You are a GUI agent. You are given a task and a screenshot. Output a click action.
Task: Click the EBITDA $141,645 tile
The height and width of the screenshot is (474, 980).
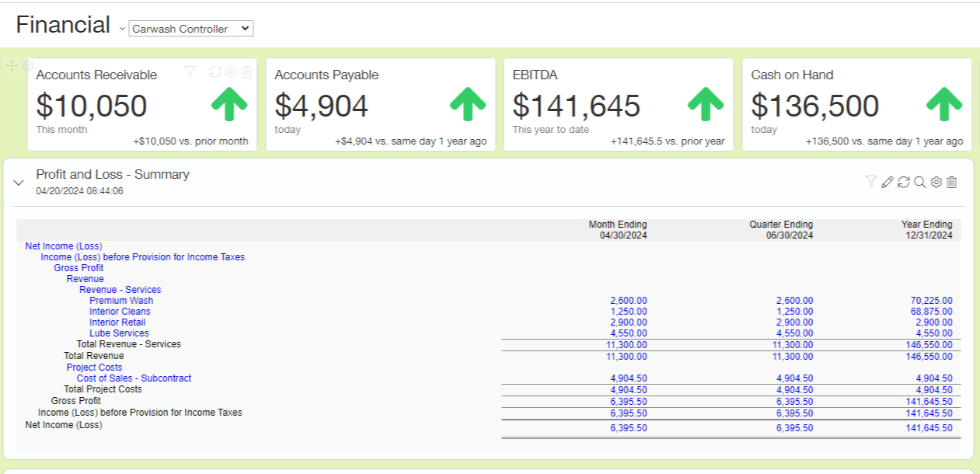(618, 105)
